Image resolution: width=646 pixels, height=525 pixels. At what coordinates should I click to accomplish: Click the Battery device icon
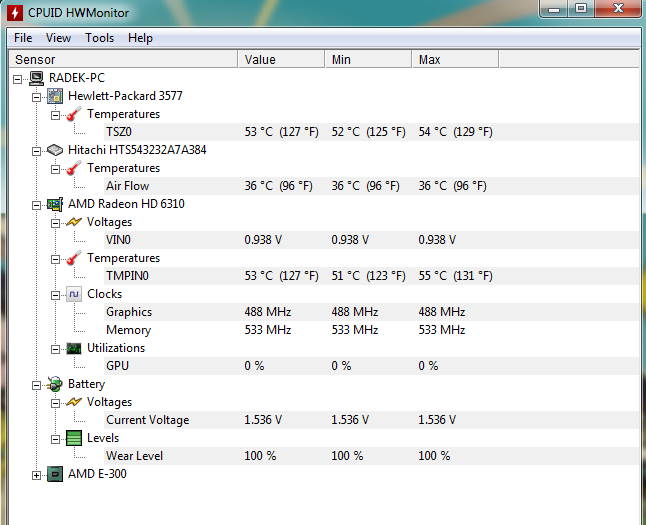(55, 384)
